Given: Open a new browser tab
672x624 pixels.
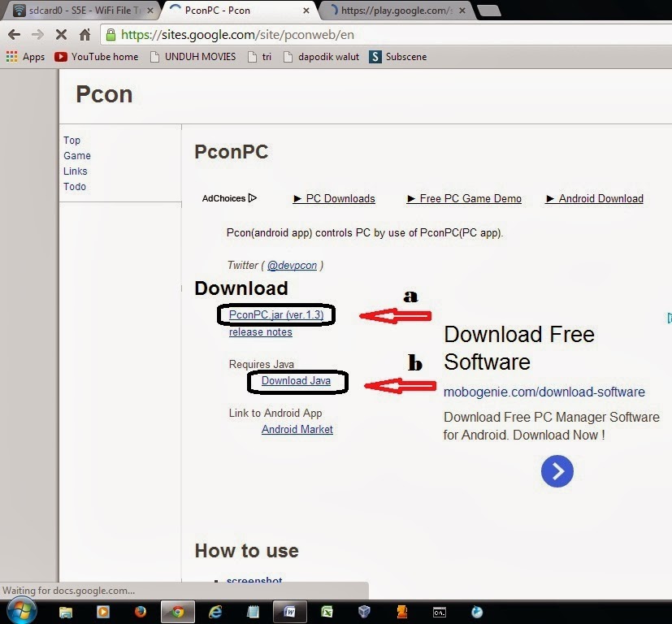Looking at the screenshot, I should click(x=488, y=11).
